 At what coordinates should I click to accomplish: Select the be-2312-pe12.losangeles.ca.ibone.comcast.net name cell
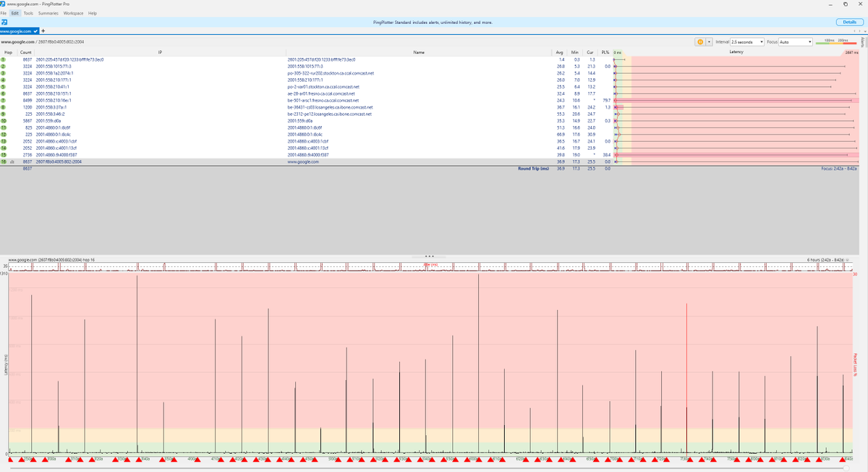coord(329,114)
